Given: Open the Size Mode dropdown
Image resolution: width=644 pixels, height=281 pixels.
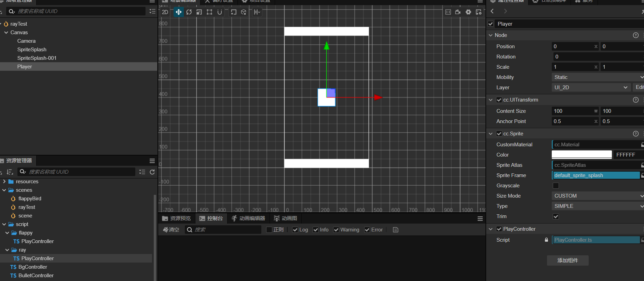Looking at the screenshot, I should (598, 196).
